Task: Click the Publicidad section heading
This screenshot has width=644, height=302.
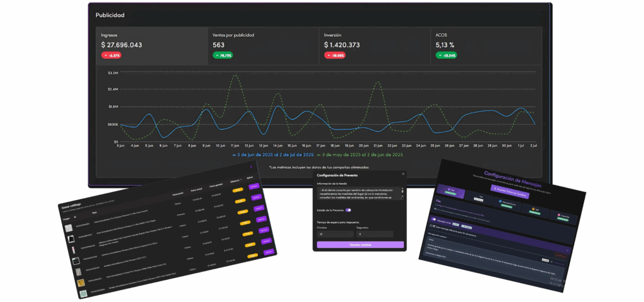Action: [110, 15]
